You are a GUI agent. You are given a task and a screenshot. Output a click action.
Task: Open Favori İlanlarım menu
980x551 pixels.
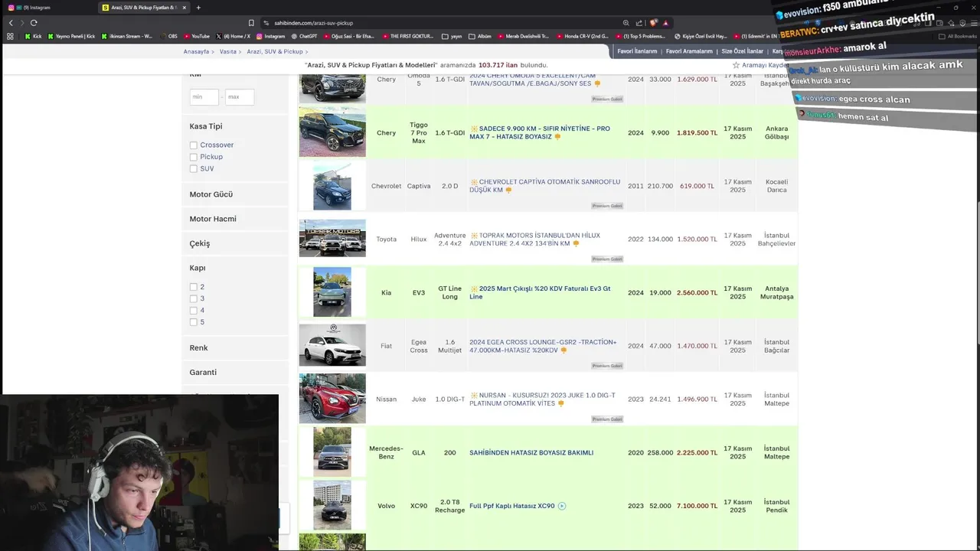(637, 51)
